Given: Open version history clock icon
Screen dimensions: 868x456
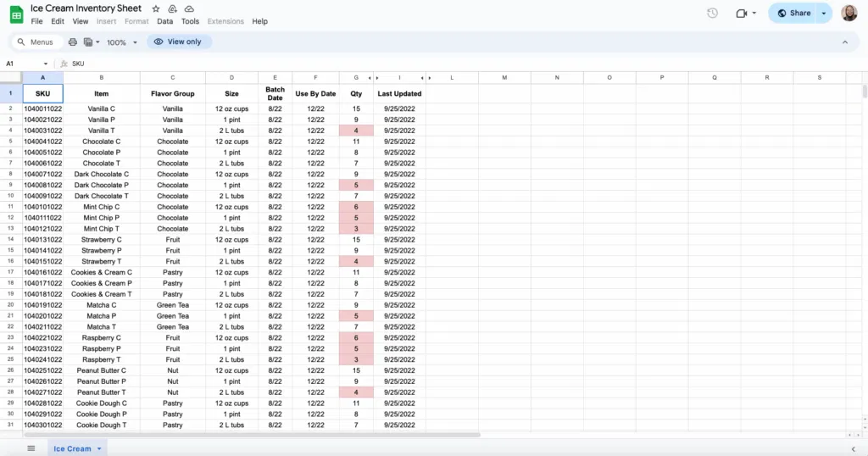Looking at the screenshot, I should [x=712, y=14].
